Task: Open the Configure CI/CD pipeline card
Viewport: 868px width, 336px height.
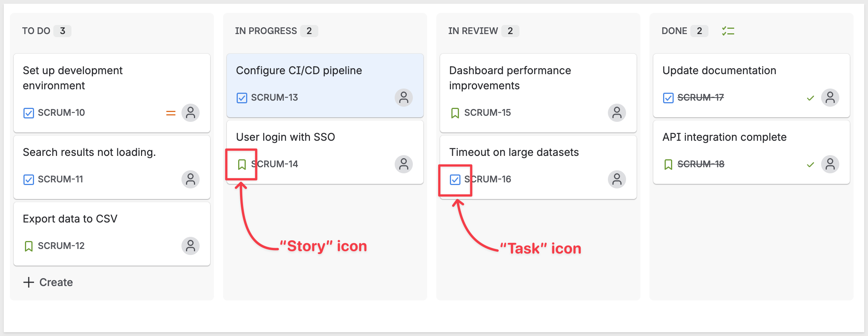Action: click(299, 71)
